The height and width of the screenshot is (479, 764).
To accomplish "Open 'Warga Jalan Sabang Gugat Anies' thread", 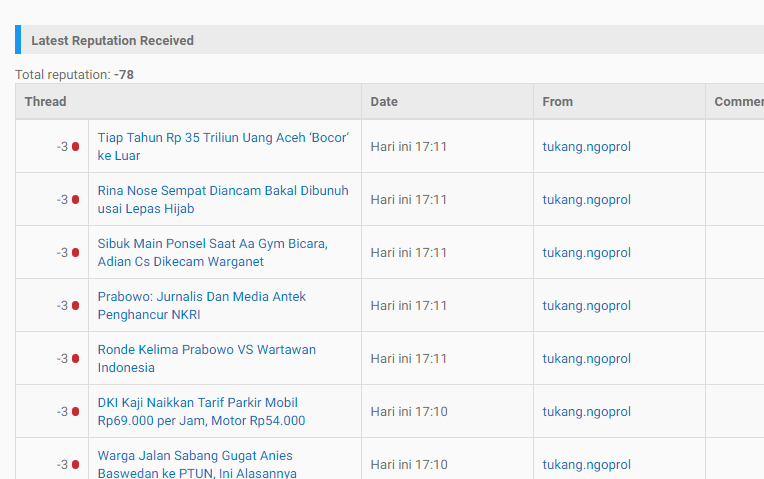I will click(197, 464).
